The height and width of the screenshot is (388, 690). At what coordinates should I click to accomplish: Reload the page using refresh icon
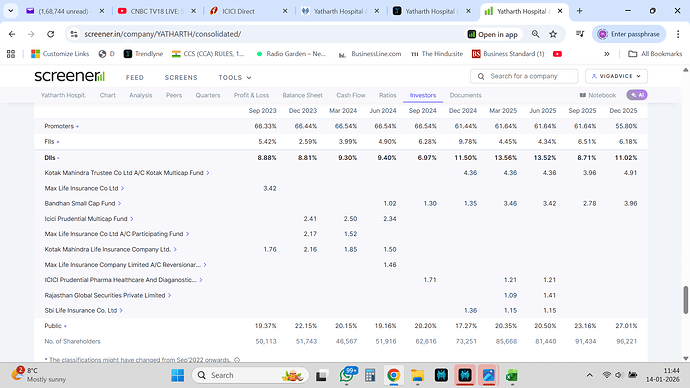[x=51, y=34]
